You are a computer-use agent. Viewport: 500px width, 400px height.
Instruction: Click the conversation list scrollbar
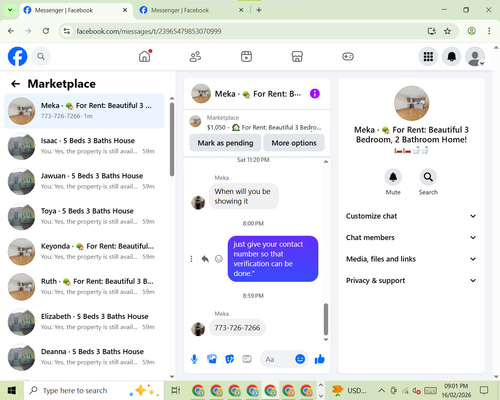172,139
